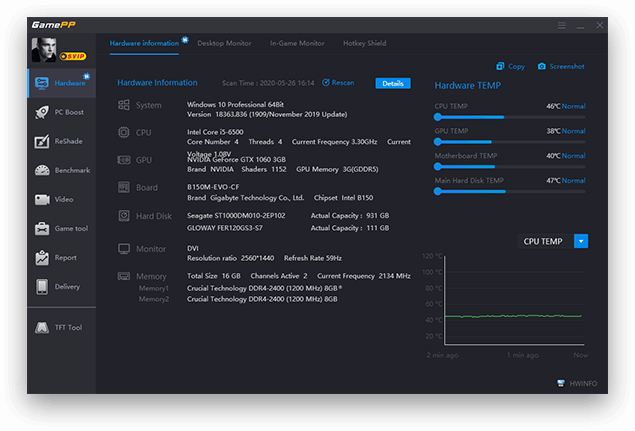
Task: Click the green temperature graph line
Action: 513,316
